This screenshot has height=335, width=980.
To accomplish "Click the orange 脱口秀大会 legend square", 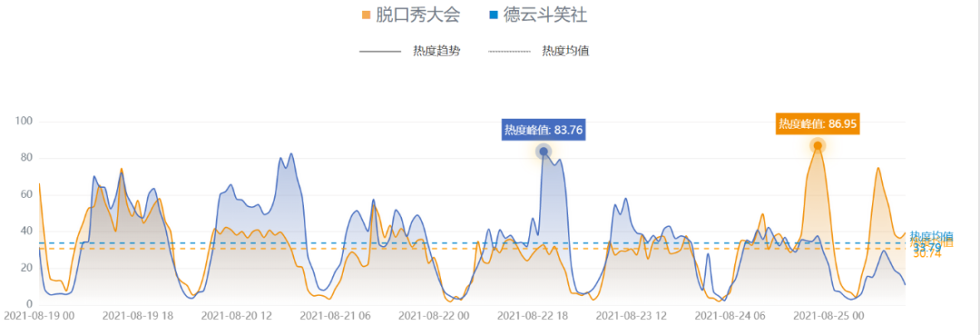I will pyautogui.click(x=367, y=15).
